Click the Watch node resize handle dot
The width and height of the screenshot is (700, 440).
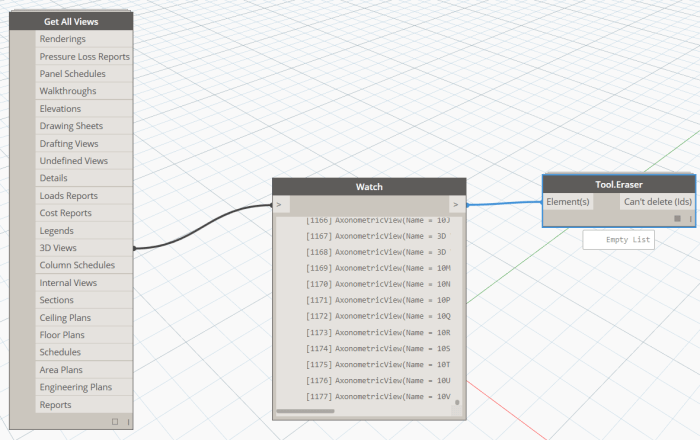click(x=457, y=403)
